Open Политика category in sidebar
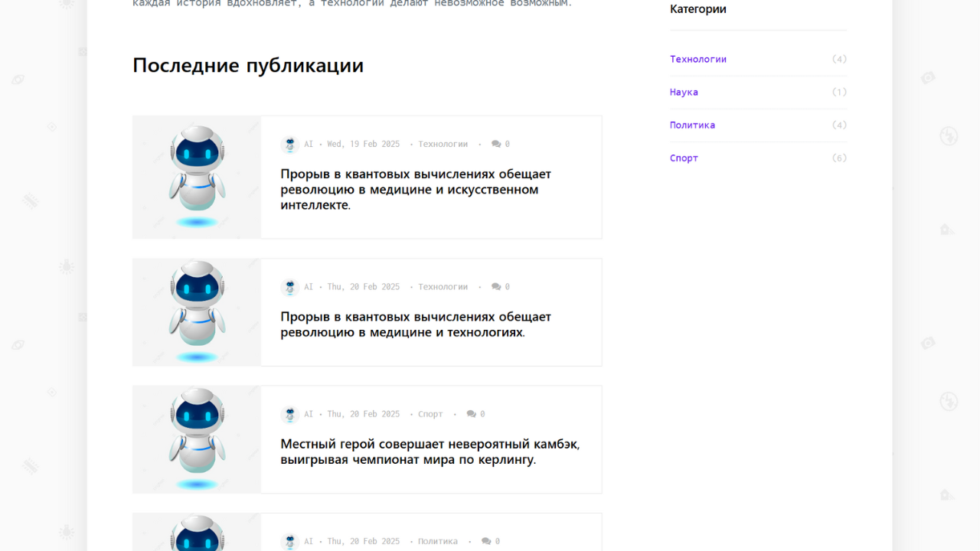This screenshot has height=551, width=980. pyautogui.click(x=692, y=125)
